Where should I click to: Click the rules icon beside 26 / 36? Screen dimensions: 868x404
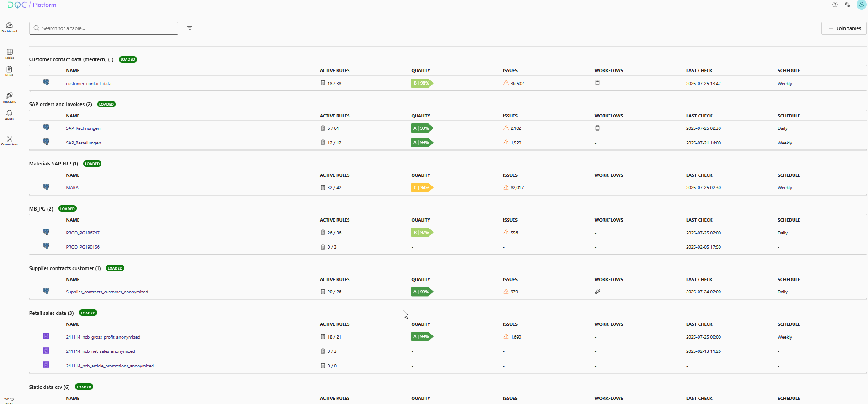[323, 233]
